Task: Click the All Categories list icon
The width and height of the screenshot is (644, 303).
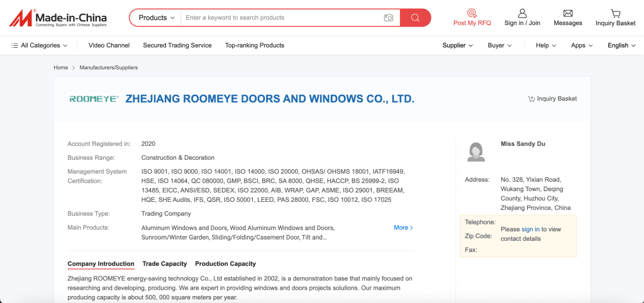Action: pyautogui.click(x=15, y=45)
